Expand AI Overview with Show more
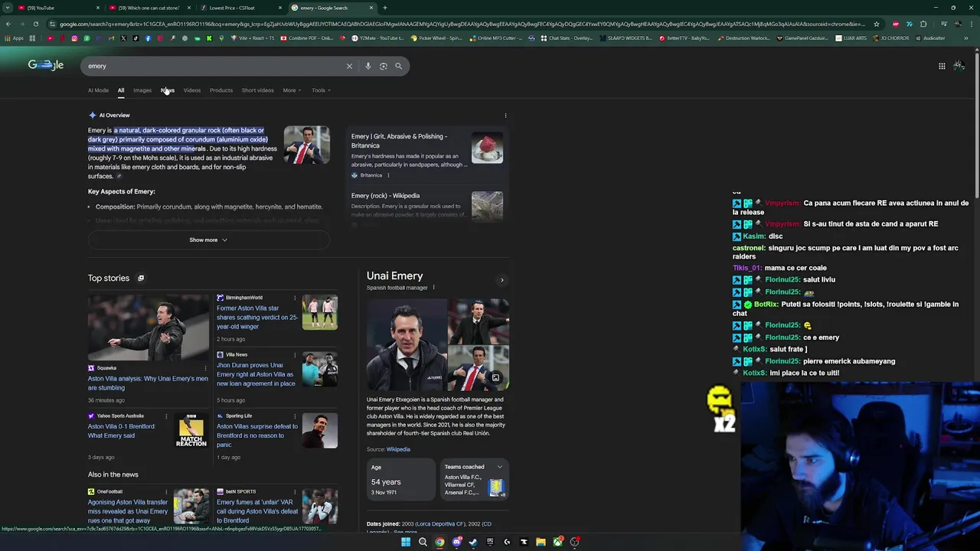This screenshot has height=551, width=980. click(208, 240)
